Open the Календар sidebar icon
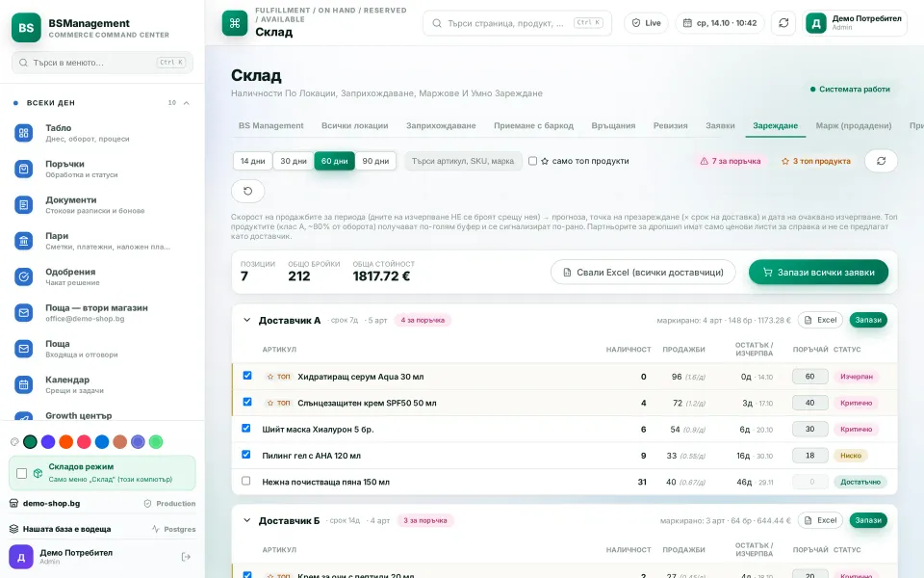 23,384
